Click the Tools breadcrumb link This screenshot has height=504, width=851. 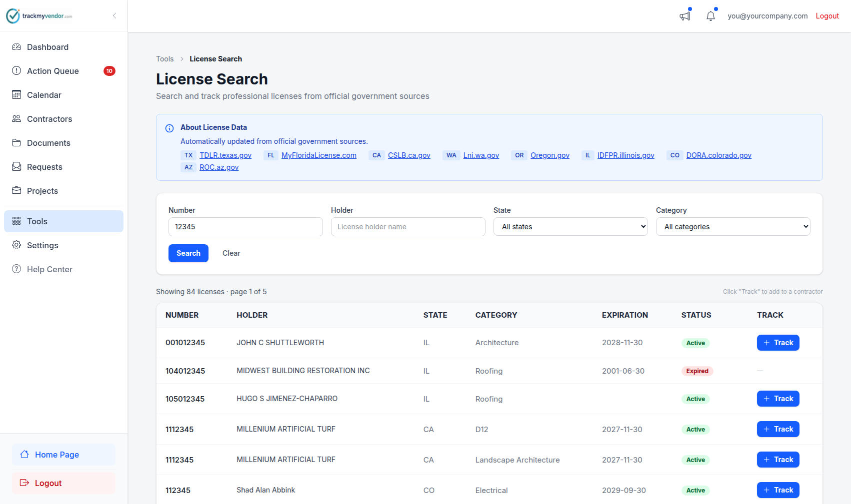point(165,59)
